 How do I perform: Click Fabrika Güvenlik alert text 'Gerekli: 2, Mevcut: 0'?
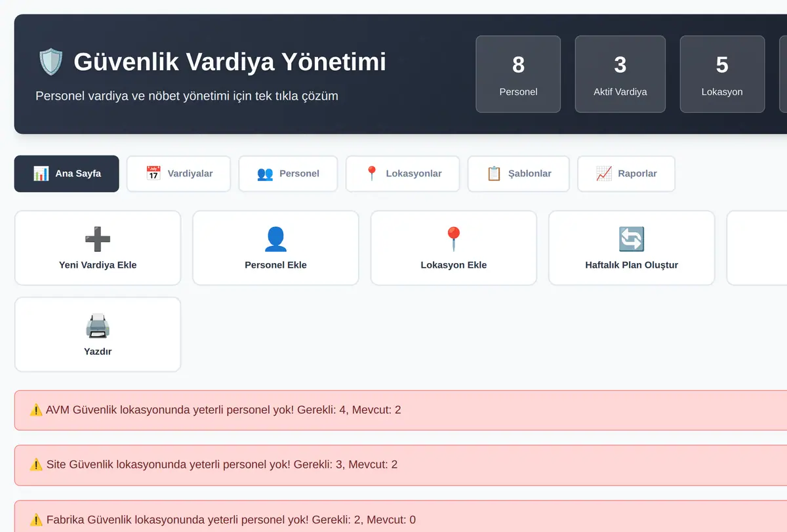[363, 520]
